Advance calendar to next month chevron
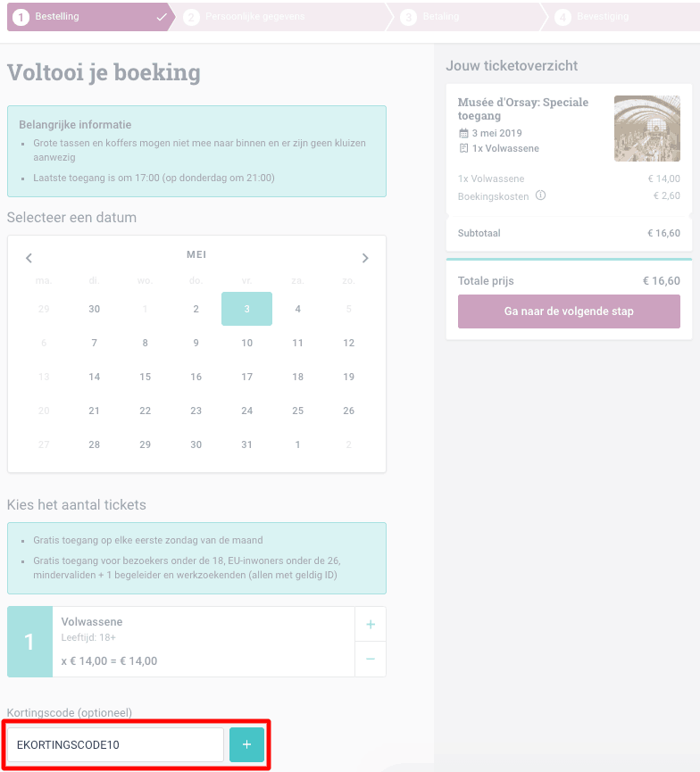 (x=365, y=258)
